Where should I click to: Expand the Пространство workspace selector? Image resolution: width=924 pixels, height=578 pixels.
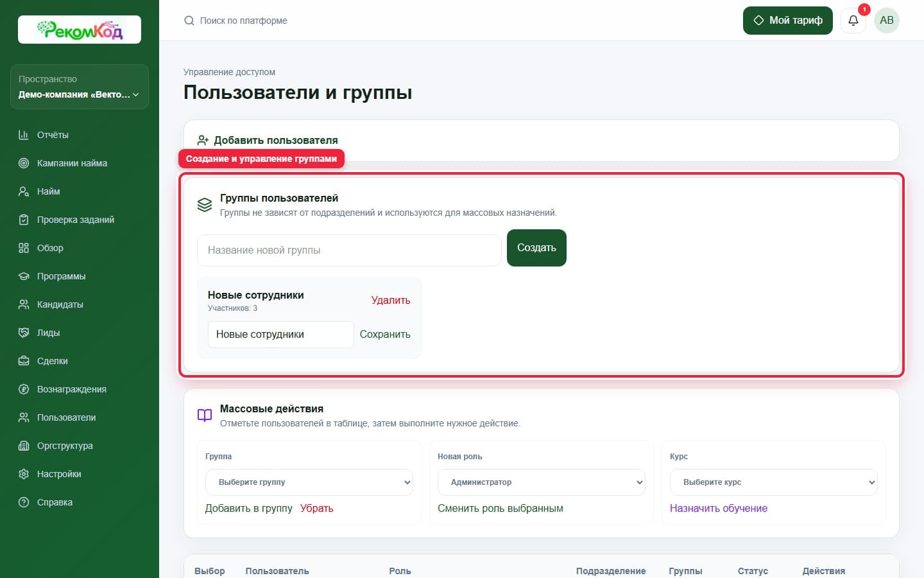[80, 87]
